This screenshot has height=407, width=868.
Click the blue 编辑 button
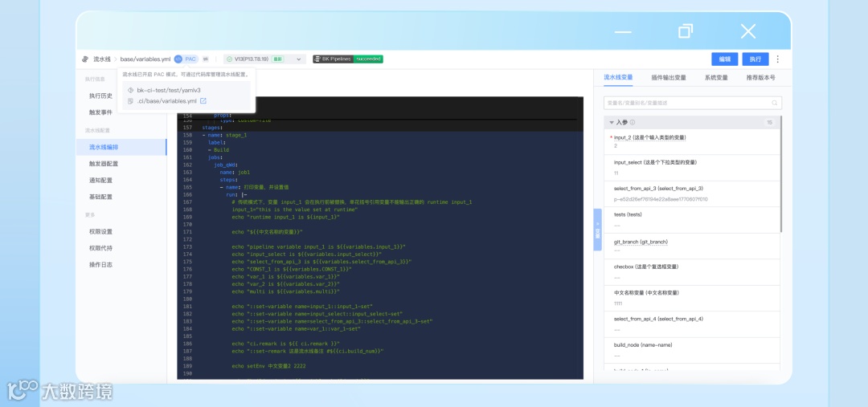[725, 59]
